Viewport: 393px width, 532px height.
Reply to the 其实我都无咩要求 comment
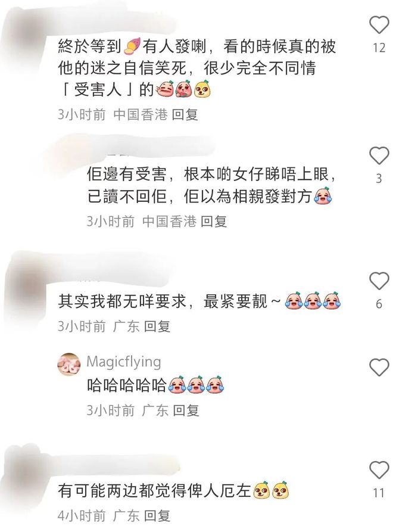[157, 326]
